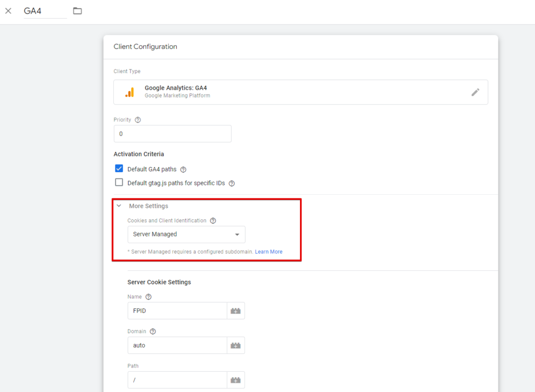Close the GA4 client editor
Screen dimensions: 535x392
click(x=8, y=11)
